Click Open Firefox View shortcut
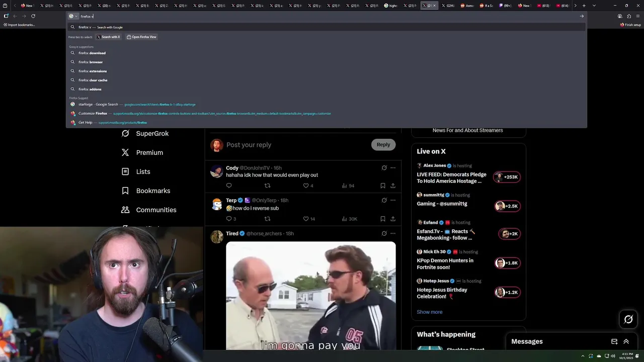The image size is (644, 362). tap(141, 37)
